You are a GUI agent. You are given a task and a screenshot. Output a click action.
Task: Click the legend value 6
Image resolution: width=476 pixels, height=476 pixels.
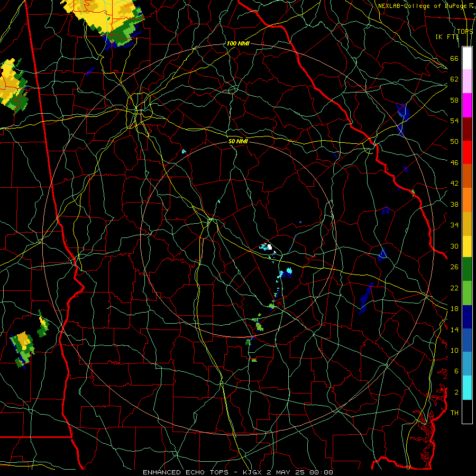point(456,371)
